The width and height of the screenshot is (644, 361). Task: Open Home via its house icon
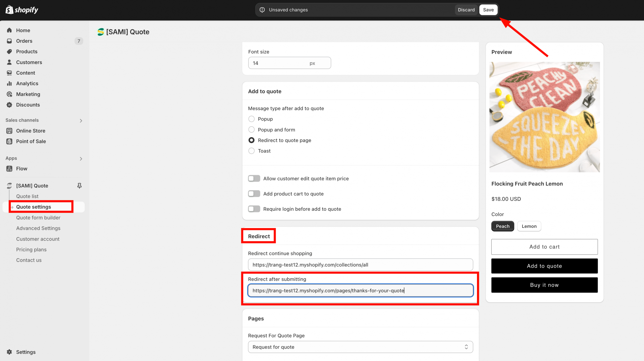point(9,30)
